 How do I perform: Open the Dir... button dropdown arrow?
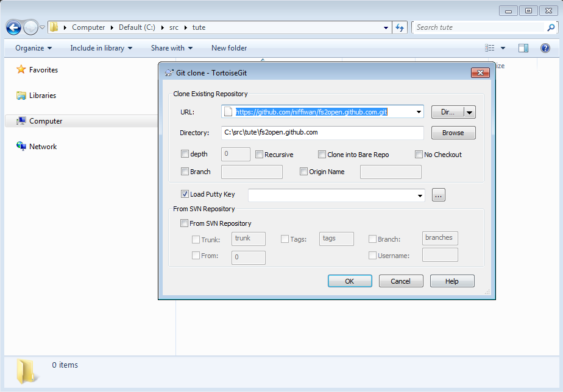coord(469,112)
